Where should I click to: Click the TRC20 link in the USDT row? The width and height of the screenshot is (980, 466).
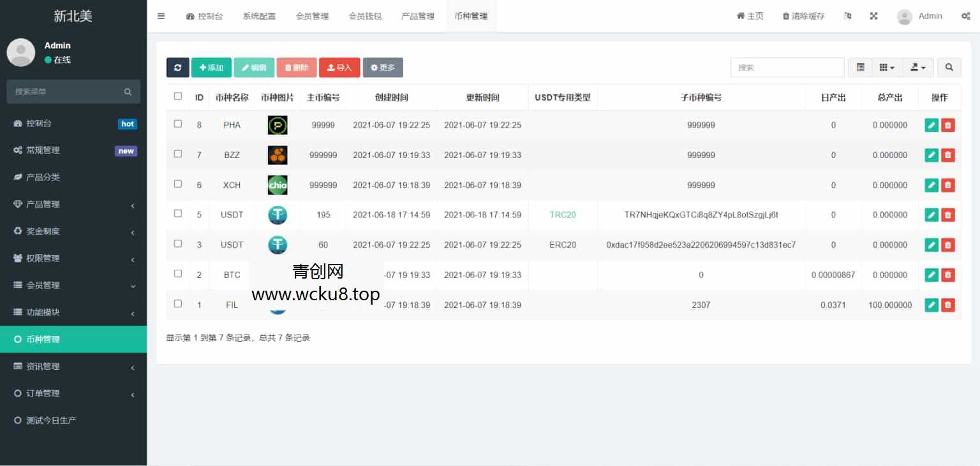[562, 215]
